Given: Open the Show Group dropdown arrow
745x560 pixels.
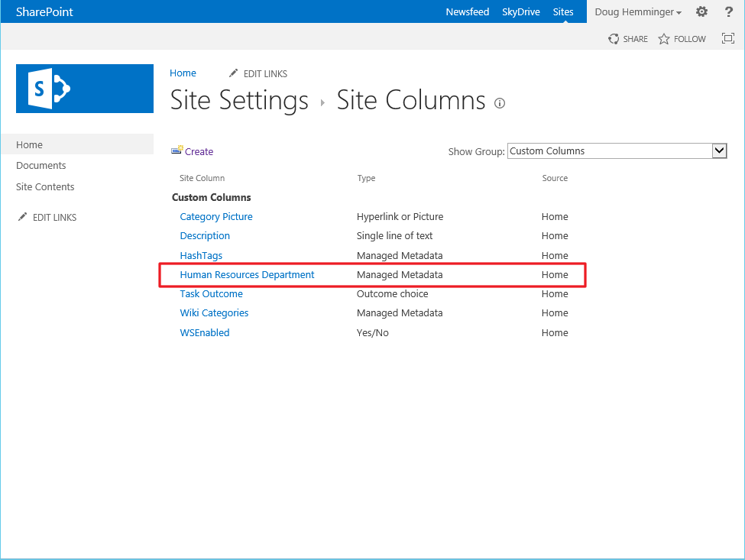Looking at the screenshot, I should point(719,151).
